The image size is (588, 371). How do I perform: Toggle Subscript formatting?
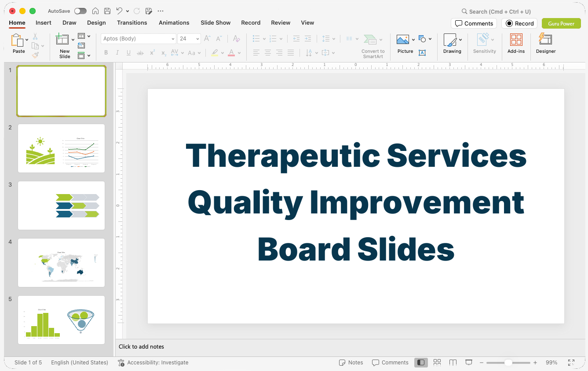tap(164, 53)
